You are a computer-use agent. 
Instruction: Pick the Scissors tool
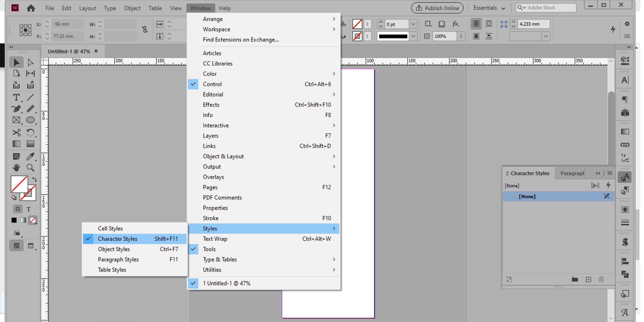16,133
